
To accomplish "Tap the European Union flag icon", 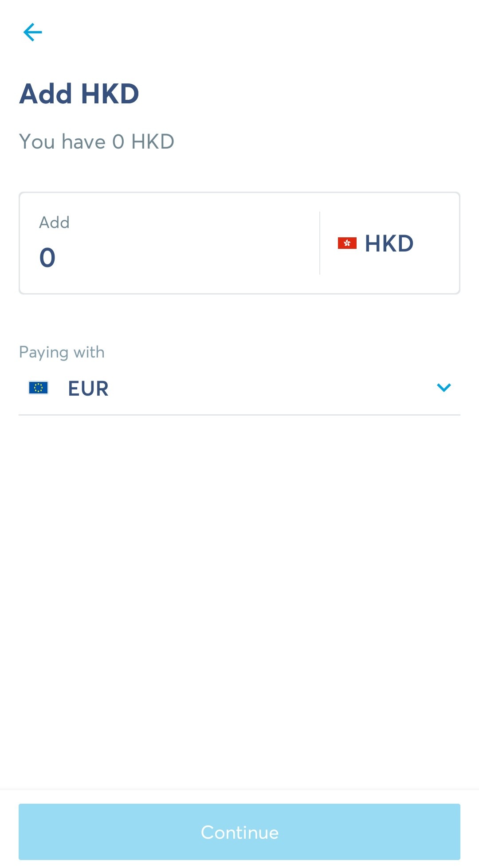I will coord(38,388).
